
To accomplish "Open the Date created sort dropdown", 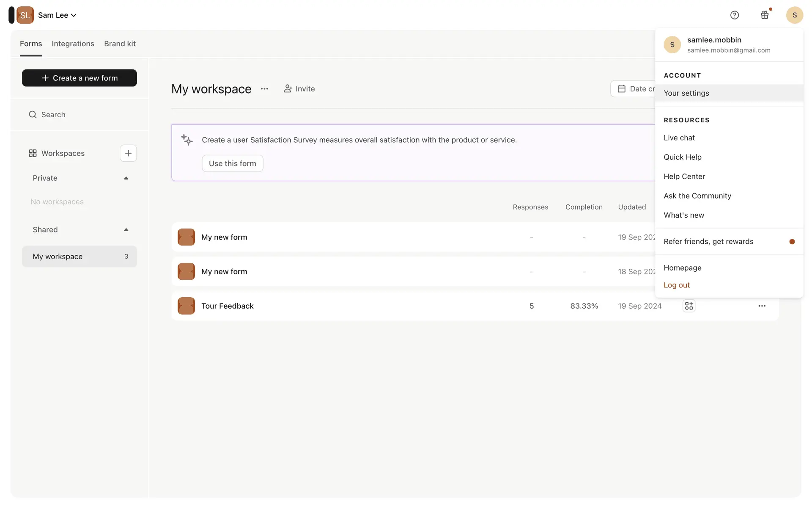I will click(x=634, y=89).
